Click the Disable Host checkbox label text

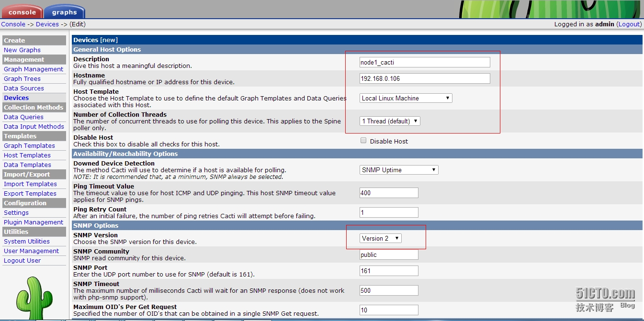click(389, 141)
